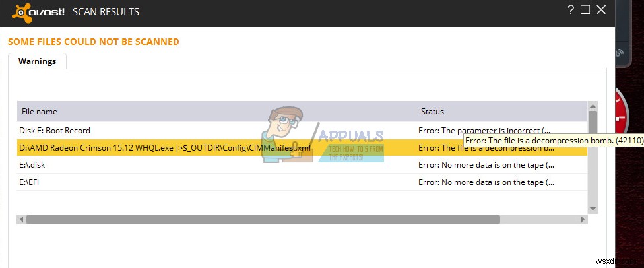Click the horizontal scrollbar left arrow

(22, 220)
